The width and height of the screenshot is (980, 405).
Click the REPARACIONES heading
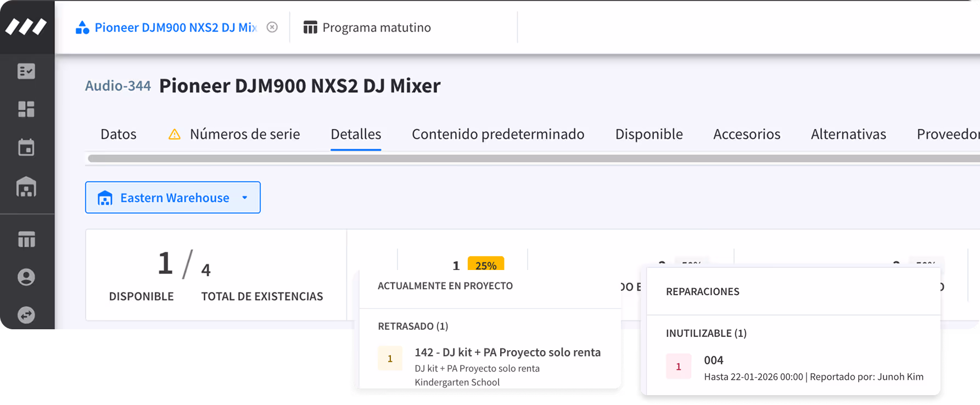703,291
